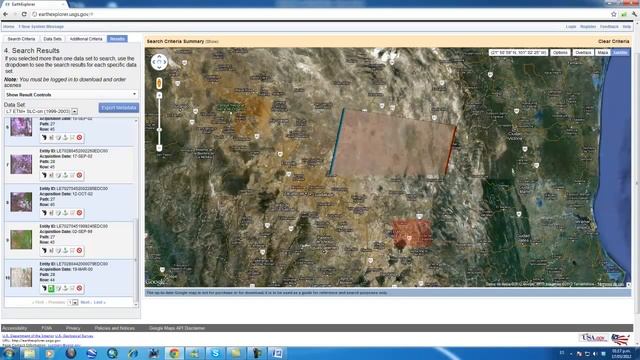Click the Street View pegman icon
Image resolution: width=640 pixels, height=360 pixels.
[x=159, y=83]
